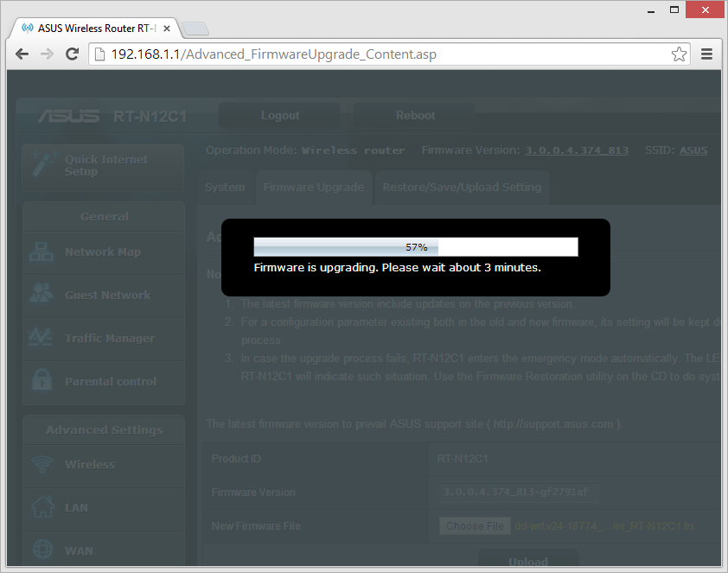The image size is (728, 573).
Task: Open LAN settings menu item
Action: coord(104,508)
